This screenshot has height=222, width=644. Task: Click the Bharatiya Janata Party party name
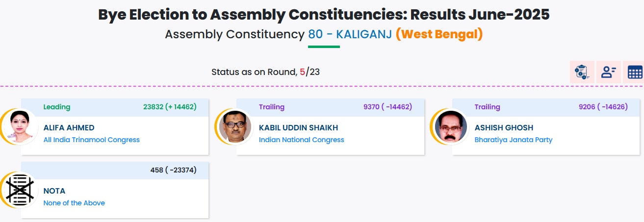pos(513,140)
